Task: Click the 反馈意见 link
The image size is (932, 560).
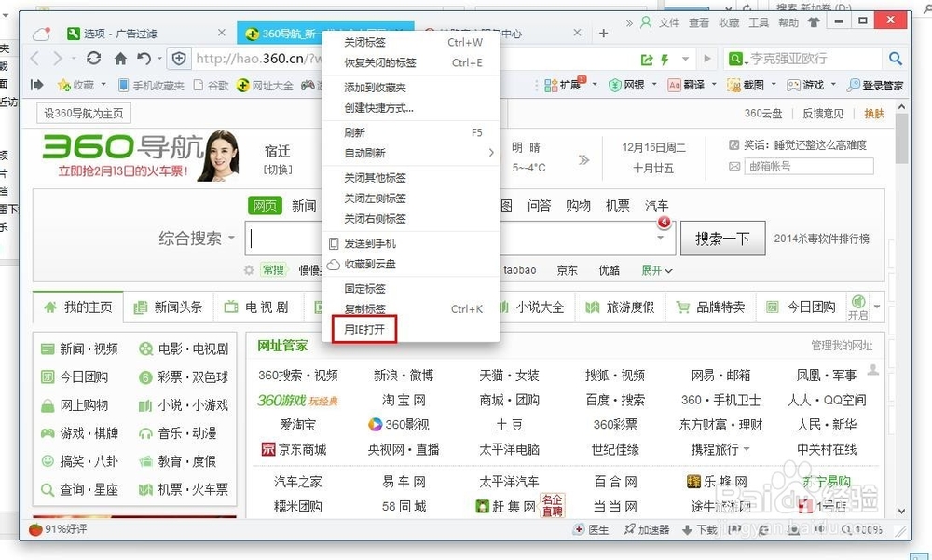Action: pos(823,114)
